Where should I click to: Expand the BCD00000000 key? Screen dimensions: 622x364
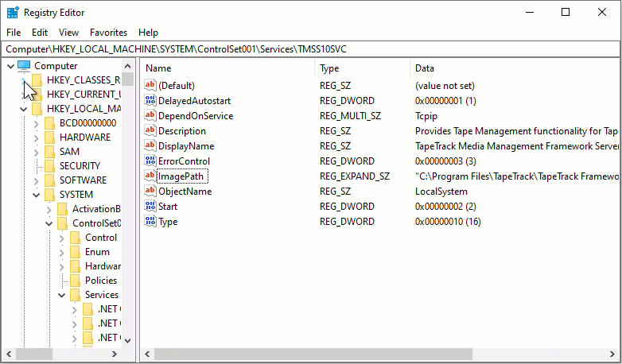tap(36, 123)
